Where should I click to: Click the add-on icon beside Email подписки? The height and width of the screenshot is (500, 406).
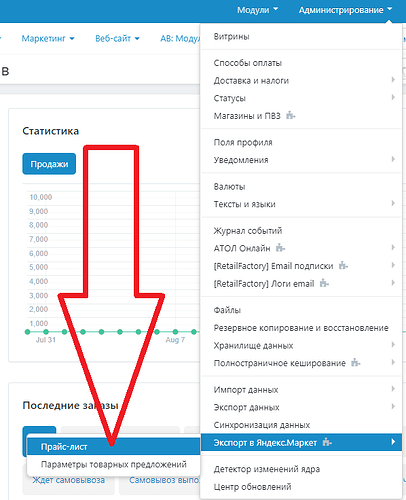343,266
